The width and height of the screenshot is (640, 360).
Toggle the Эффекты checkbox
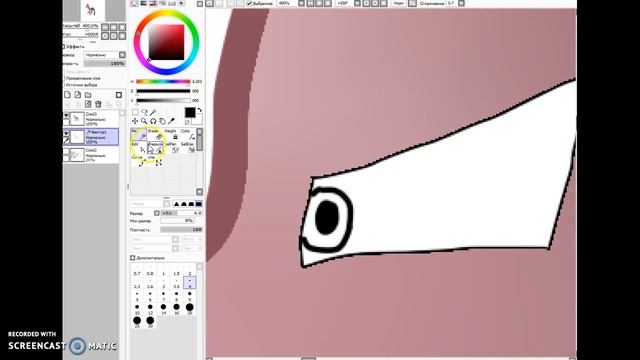pyautogui.click(x=64, y=47)
